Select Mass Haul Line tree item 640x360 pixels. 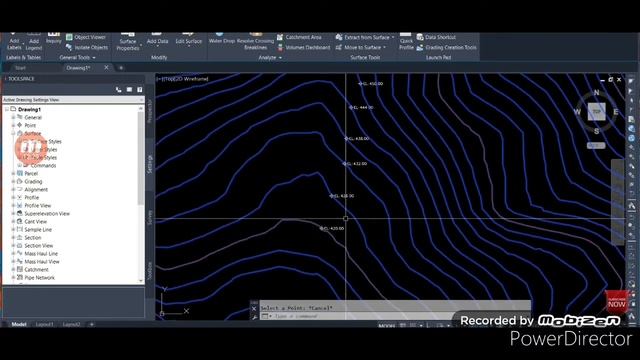coord(41,253)
